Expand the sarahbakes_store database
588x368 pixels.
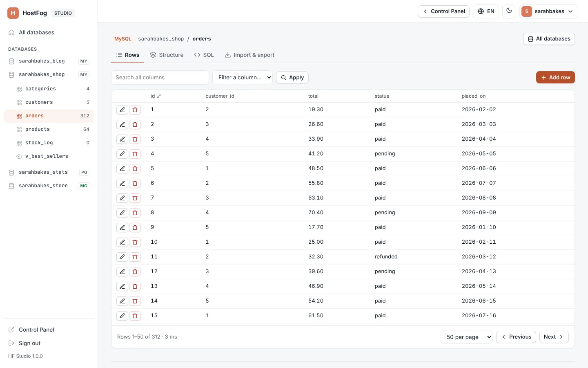pyautogui.click(x=49, y=186)
